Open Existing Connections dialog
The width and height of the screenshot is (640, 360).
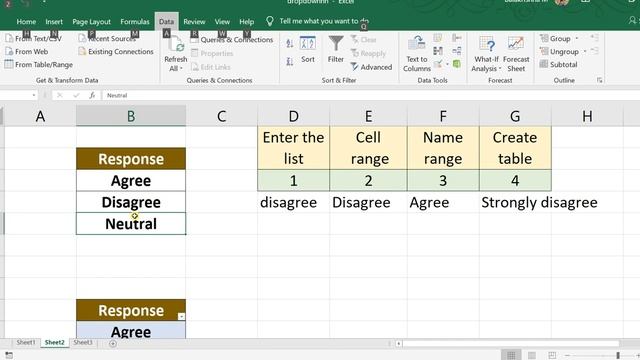116,51
